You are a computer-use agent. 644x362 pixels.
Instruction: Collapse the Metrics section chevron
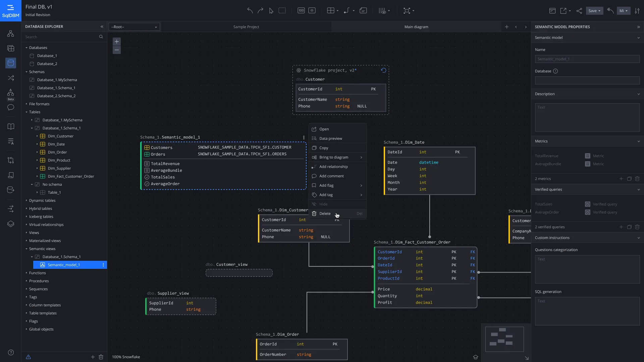[x=638, y=141]
